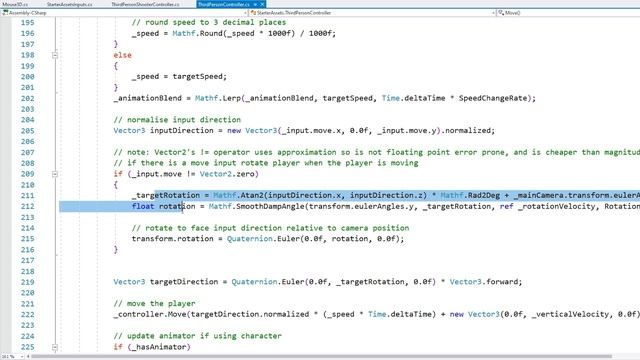640x360 pixels.
Task: Click 'Atan2' on line 211
Action: (x=252, y=196)
